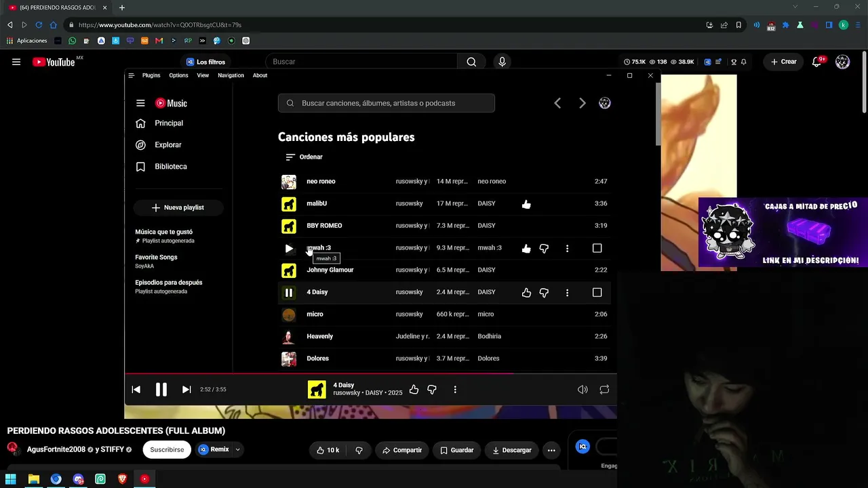Image resolution: width=868 pixels, height=488 pixels.
Task: Select the mwah :3 row checkbox
Action: point(597,248)
